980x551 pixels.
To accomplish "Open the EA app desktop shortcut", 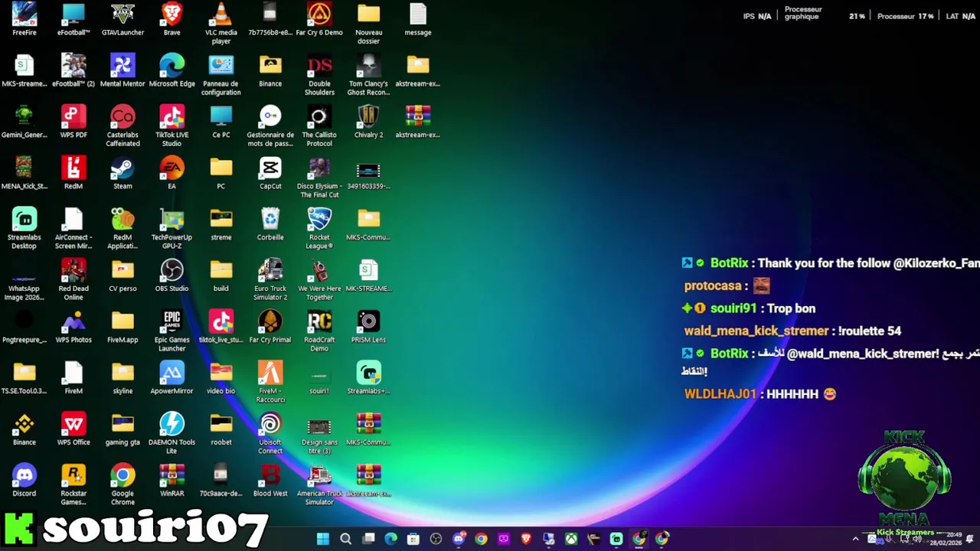I will 171,174.
